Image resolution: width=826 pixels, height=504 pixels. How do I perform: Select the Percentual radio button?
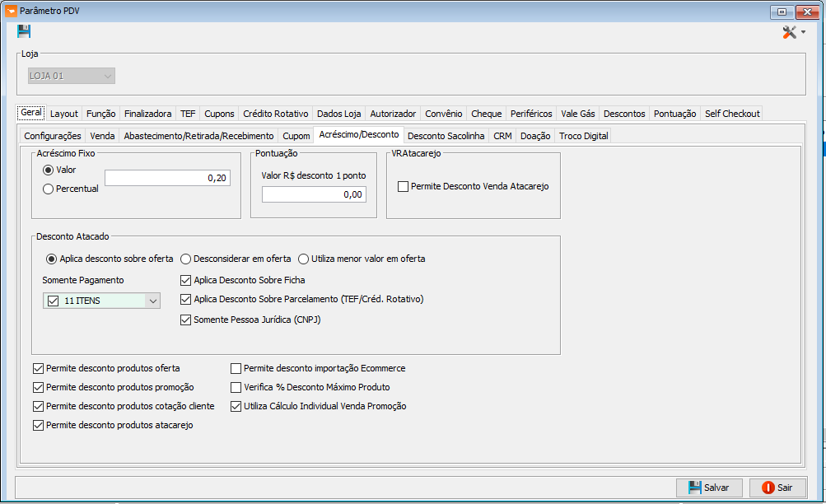click(x=48, y=189)
